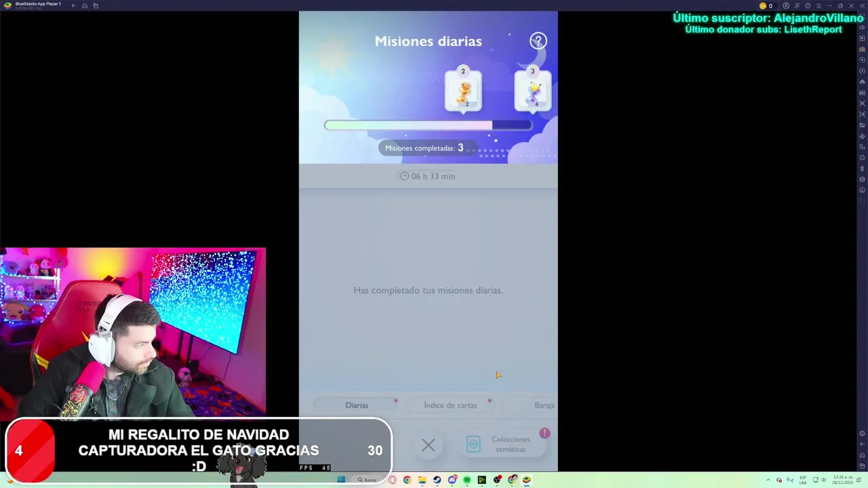Open Opera browser from taskbar
Screen dimensions: 868x488
(x=392, y=480)
